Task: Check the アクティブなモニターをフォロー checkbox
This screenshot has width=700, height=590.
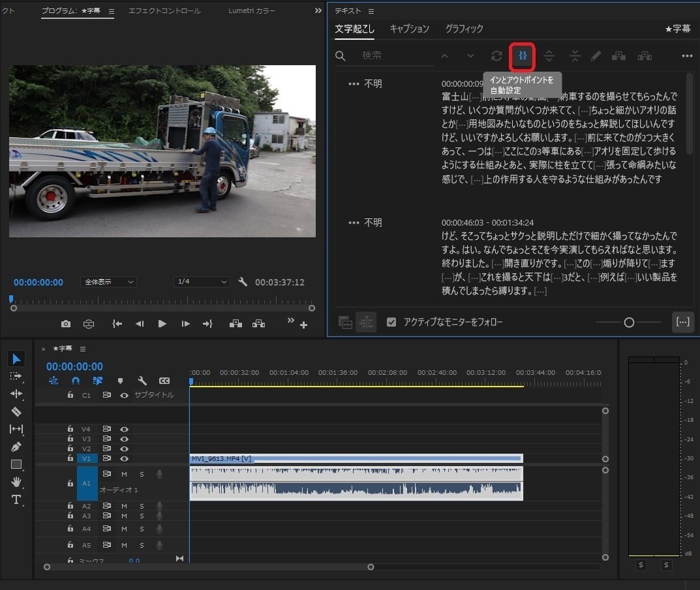Action: coord(392,321)
